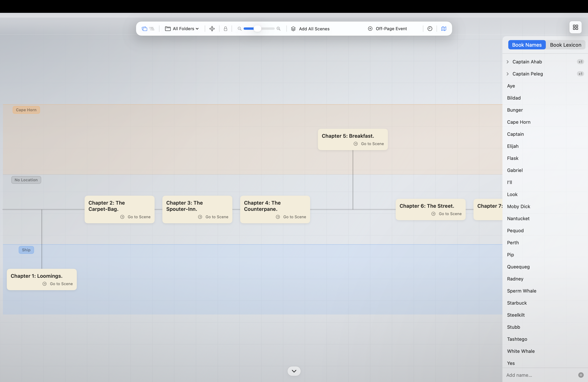
Task: Click the Cape Horn location label
Action: 26,110
